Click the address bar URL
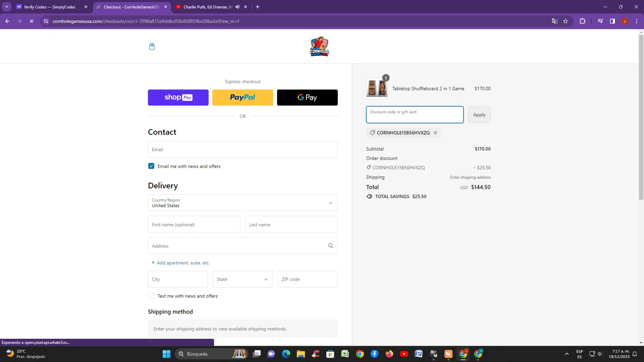 pos(146,21)
